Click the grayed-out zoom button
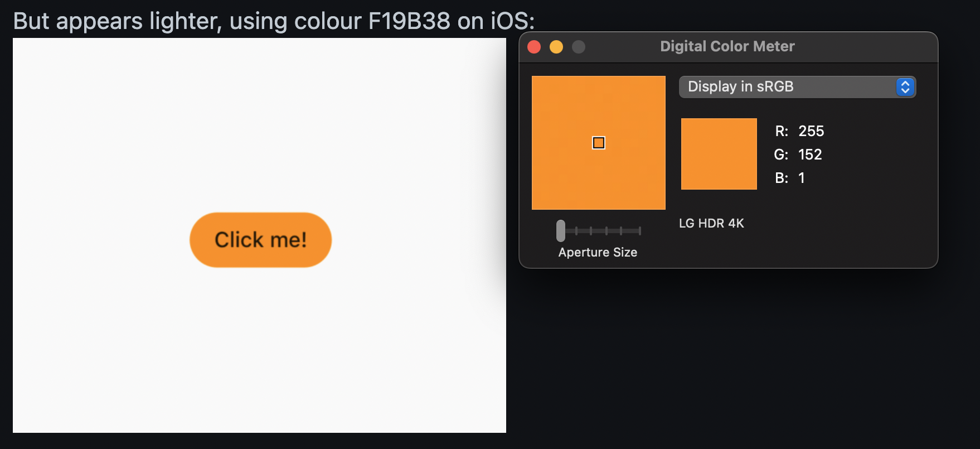Viewport: 980px width, 449px height. click(x=579, y=47)
